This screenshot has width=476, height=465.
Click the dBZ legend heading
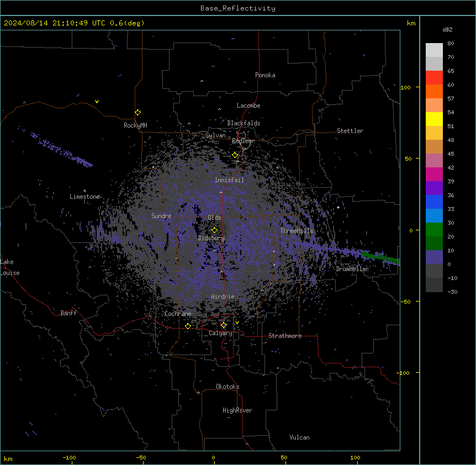tap(447, 29)
